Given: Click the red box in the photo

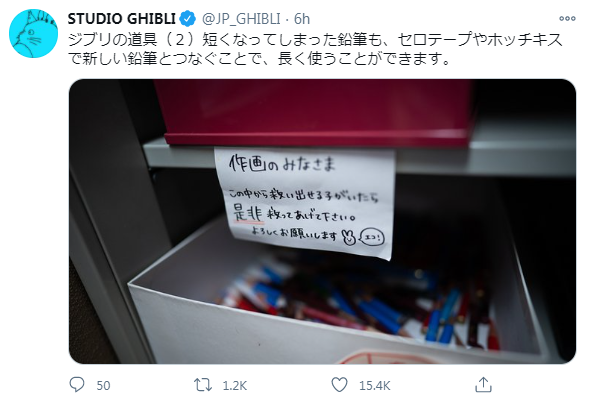Looking at the screenshot, I should coord(314,112).
